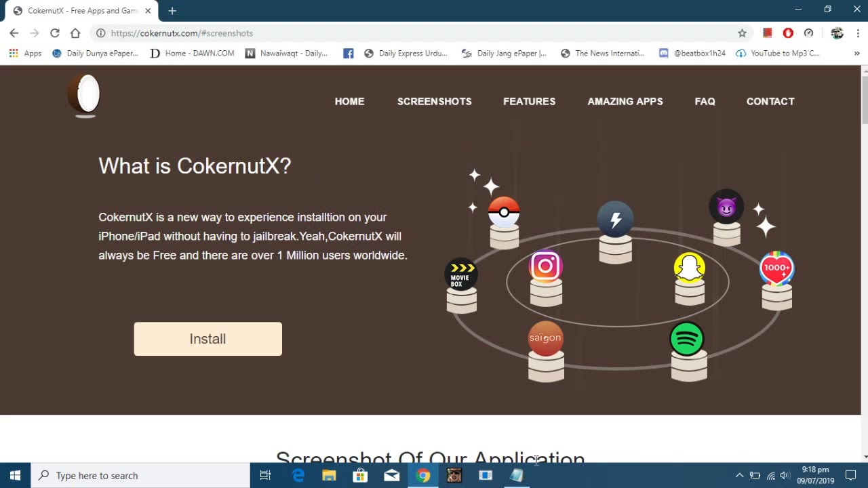The width and height of the screenshot is (868, 488).
Task: Open the Mail app from the taskbar
Action: click(x=391, y=475)
